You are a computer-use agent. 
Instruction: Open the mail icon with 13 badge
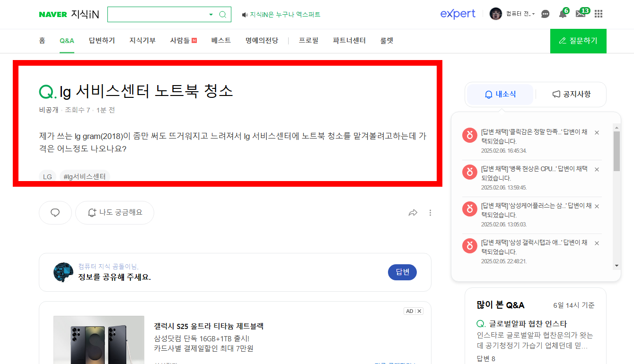click(582, 13)
